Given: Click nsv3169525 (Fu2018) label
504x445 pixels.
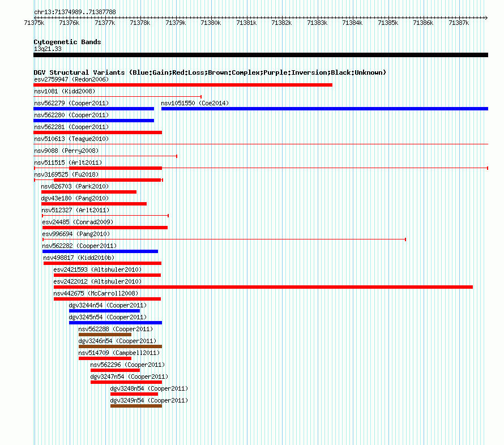Looking at the screenshot, I should coord(66,174).
